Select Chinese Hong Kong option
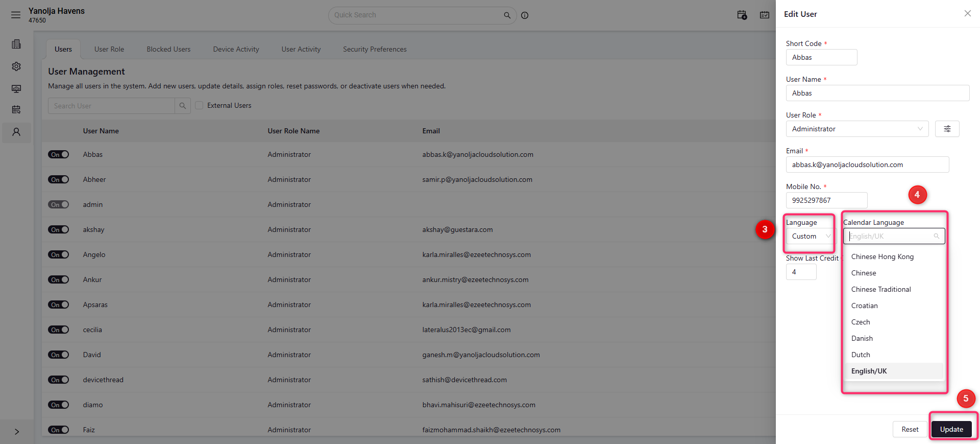Image resolution: width=980 pixels, height=444 pixels. pos(893,256)
